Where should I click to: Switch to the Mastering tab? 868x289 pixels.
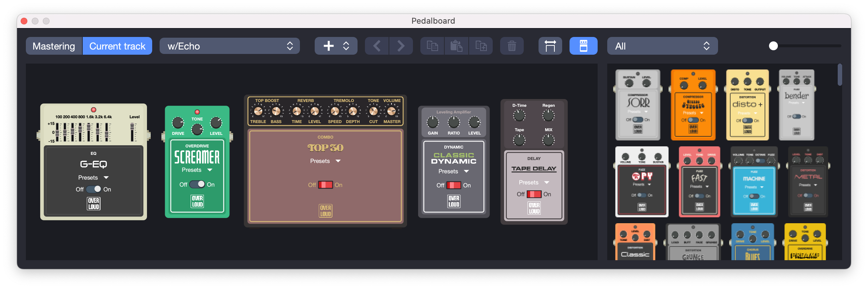pos(54,46)
